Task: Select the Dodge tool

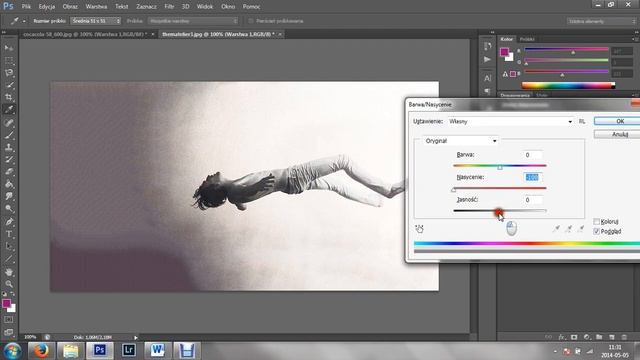Action: pyautogui.click(x=9, y=209)
